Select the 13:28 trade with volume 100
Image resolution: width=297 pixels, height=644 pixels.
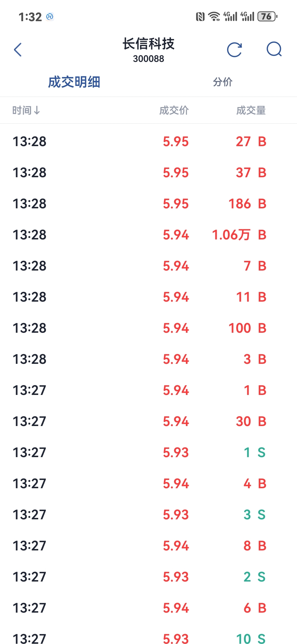(x=148, y=328)
